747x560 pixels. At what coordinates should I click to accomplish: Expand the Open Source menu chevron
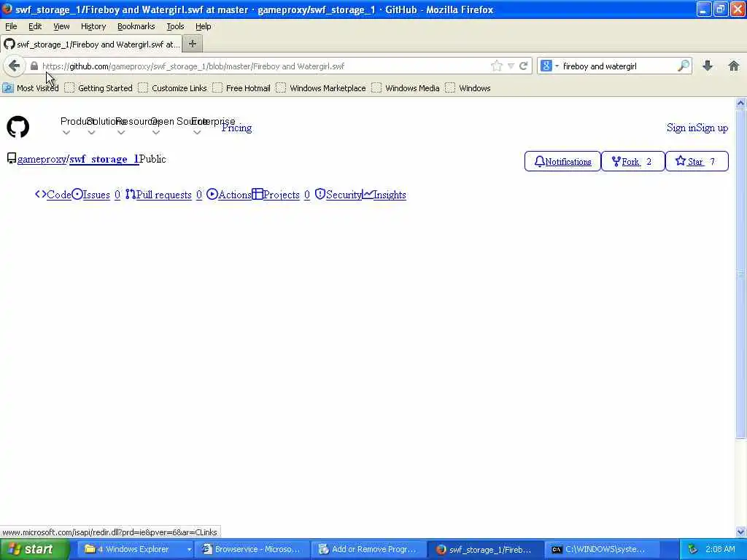[x=156, y=133]
